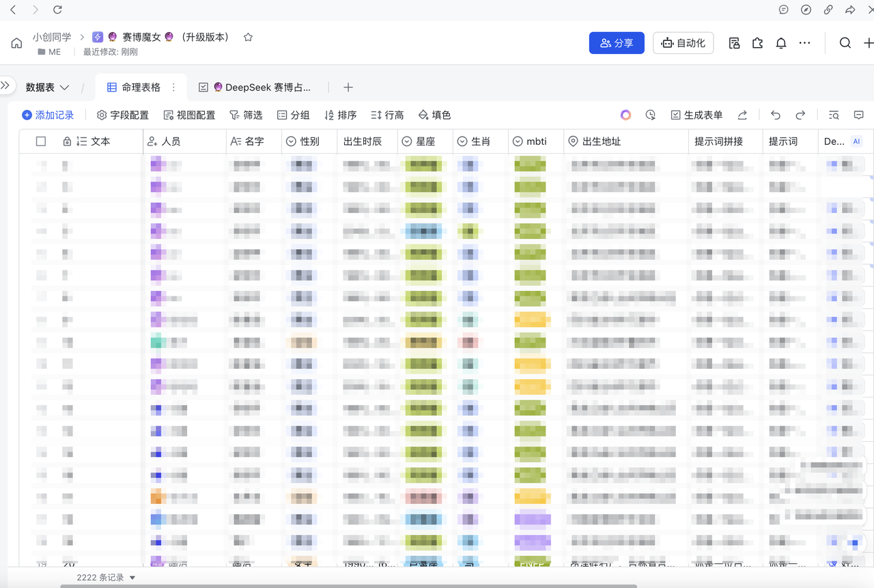This screenshot has width=874, height=588.
Task: Select the De... AI column header
Action: [x=846, y=141]
